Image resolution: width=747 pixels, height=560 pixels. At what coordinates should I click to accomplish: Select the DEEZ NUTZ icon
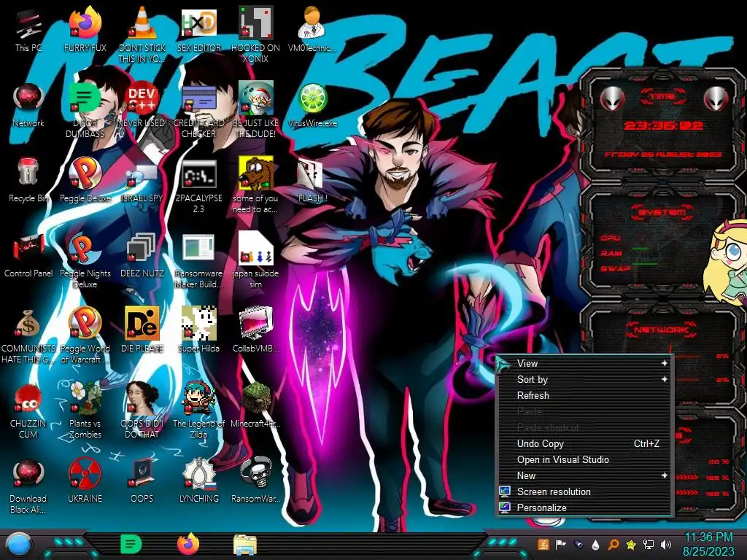point(142,255)
